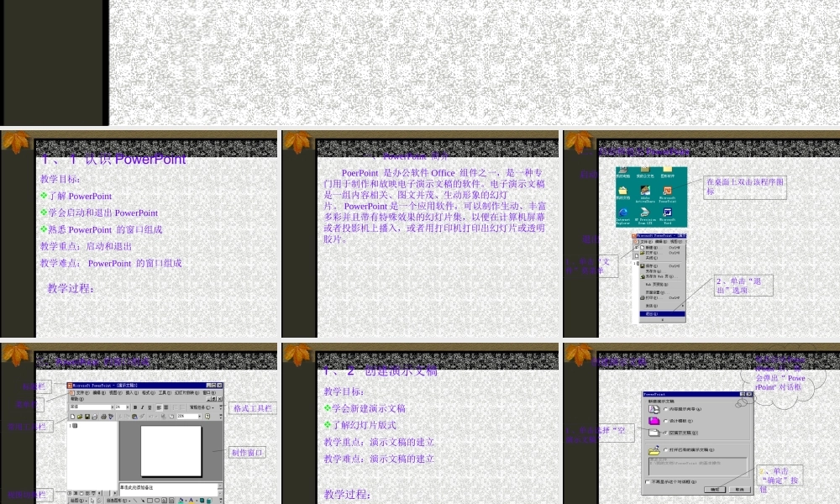The height and width of the screenshot is (504, 840).
Task: Select the 打开已有的演示文稿 radio button
Action: coord(665,450)
